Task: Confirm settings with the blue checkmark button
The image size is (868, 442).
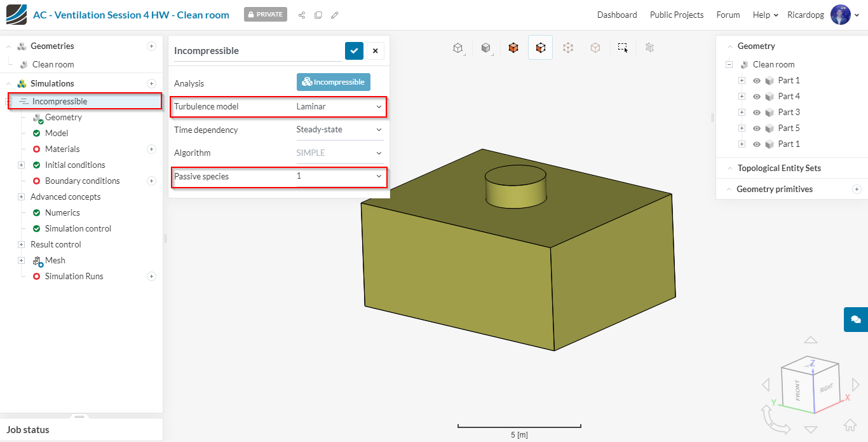Action: (x=354, y=51)
